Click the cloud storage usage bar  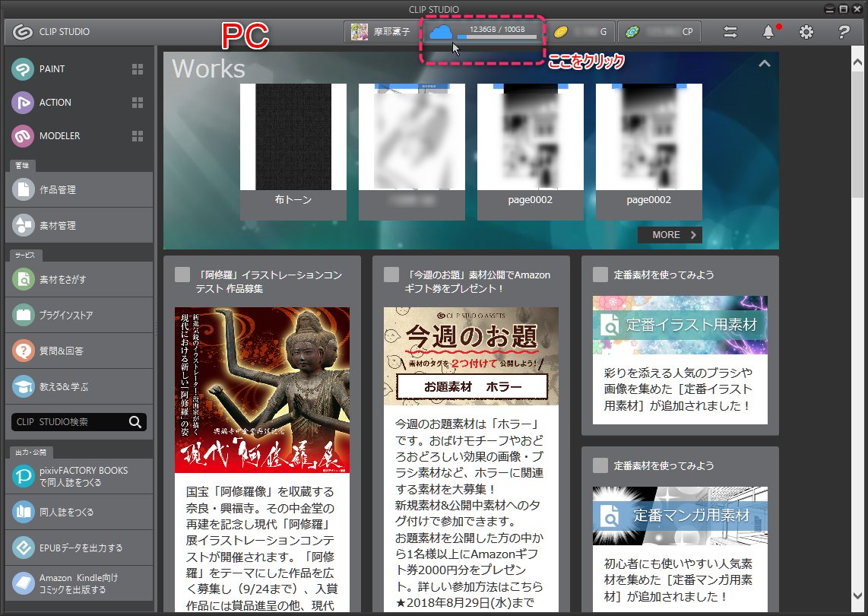tap(497, 38)
